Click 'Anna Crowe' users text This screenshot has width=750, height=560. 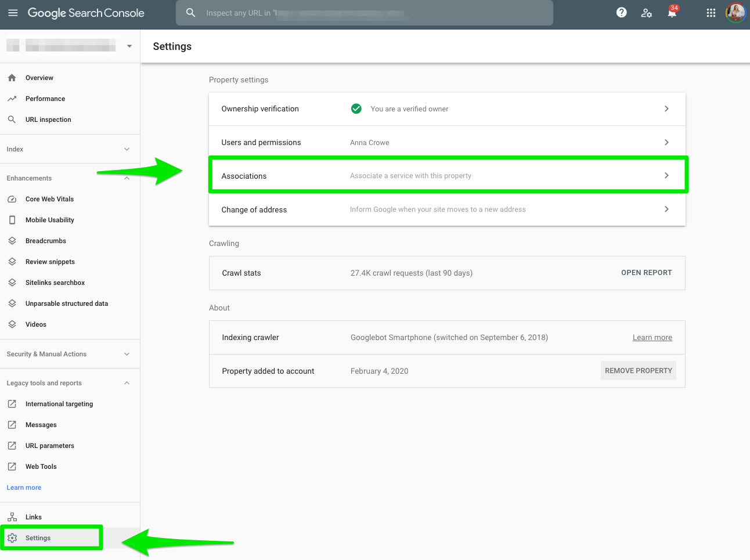click(370, 143)
